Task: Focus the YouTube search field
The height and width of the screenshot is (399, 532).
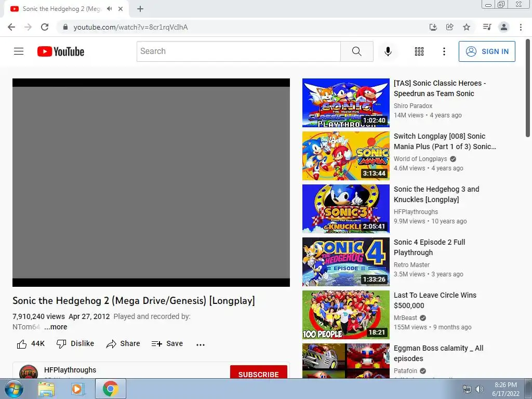Action: click(x=238, y=51)
